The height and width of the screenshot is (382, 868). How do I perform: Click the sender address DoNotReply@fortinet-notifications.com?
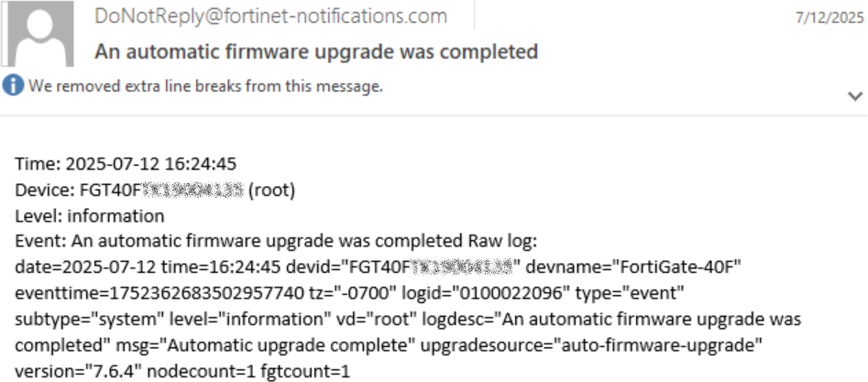270,16
